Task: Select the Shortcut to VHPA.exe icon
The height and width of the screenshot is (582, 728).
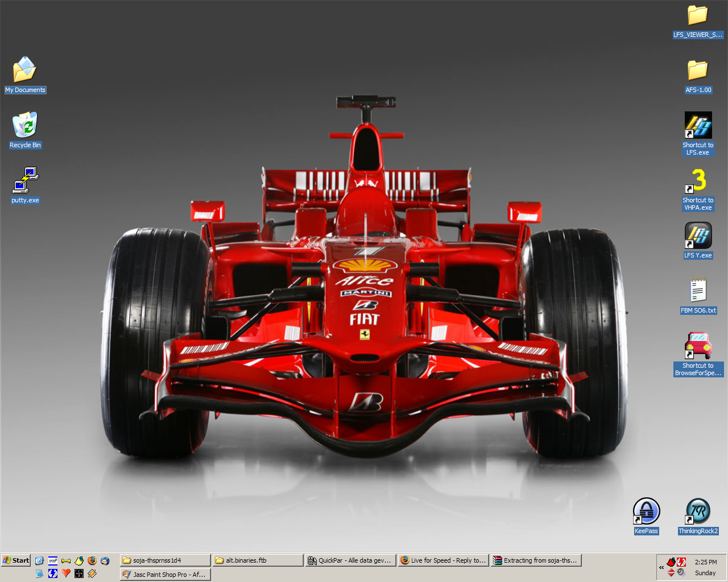Action: [x=698, y=189]
